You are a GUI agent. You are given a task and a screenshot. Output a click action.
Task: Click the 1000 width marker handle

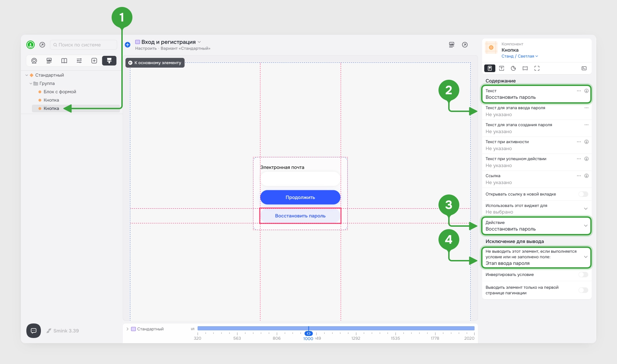[308, 333]
